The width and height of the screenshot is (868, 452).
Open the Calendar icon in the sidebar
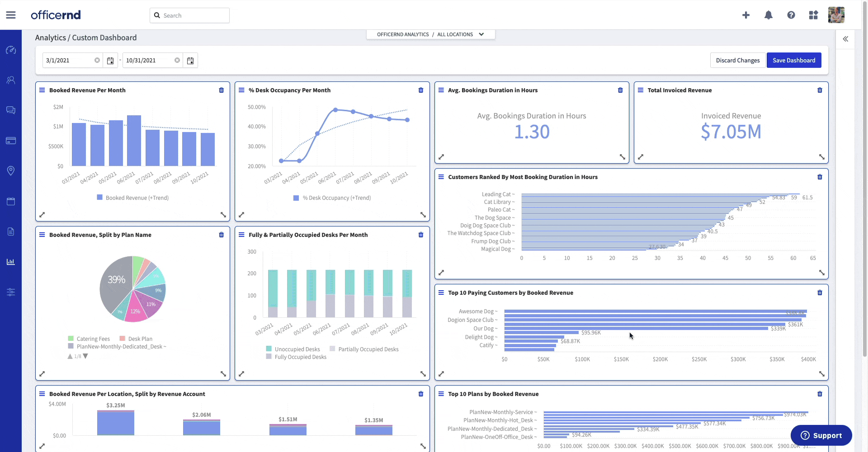(x=11, y=201)
